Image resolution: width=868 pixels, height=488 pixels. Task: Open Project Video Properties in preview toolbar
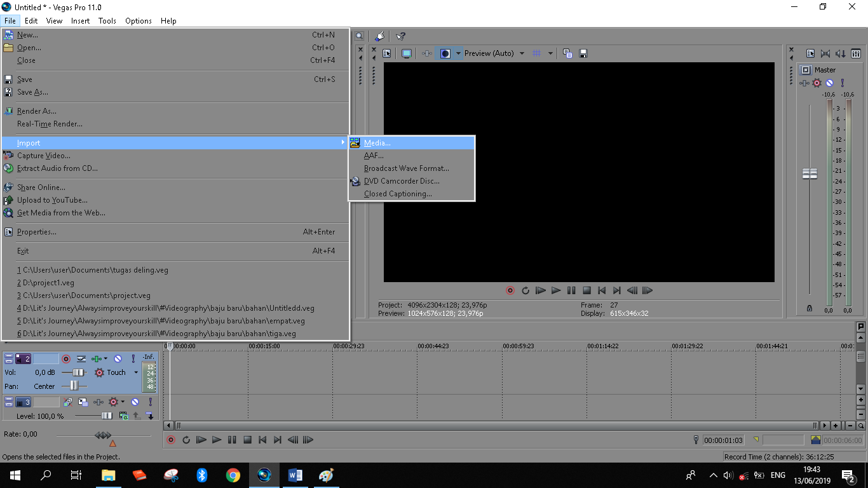pos(386,53)
